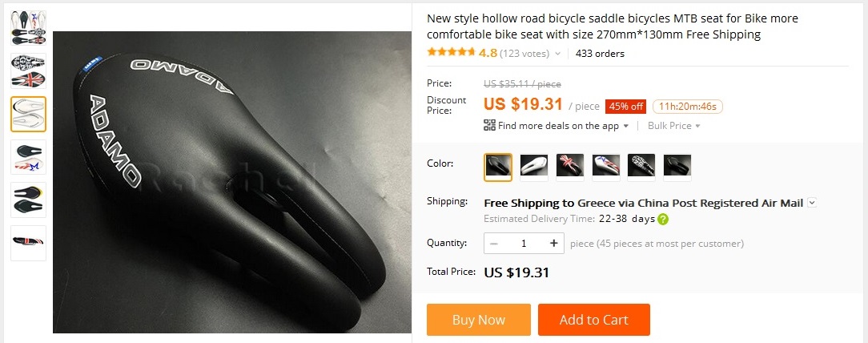The image size is (868, 343).
Task: Click the quantity input field
Action: (x=524, y=244)
